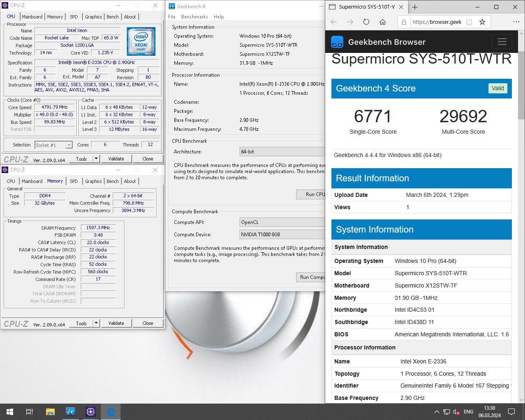Click the Intel Xeon logo in CPU-Z
Image resolution: width=525 pixels, height=420 pixels.
click(141, 41)
